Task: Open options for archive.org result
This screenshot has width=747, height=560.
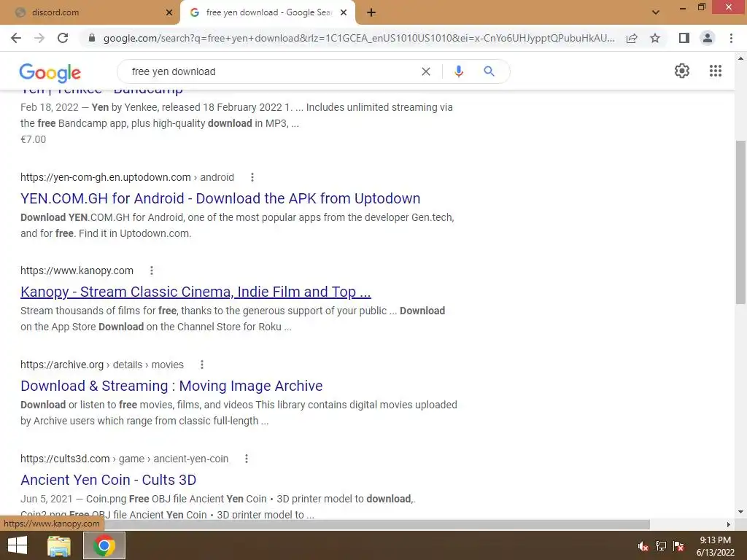Action: 202,365
